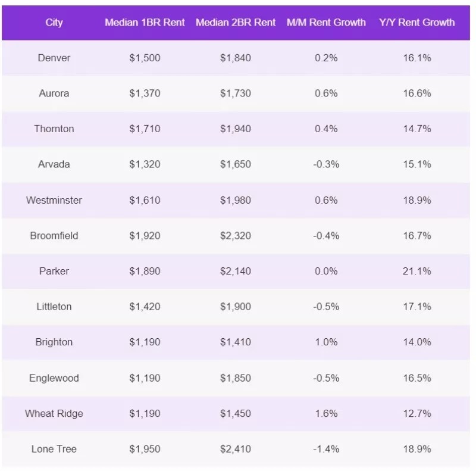The image size is (476, 471).
Task: Click Arvada's M/M growth of -0.3%
Action: [326, 164]
